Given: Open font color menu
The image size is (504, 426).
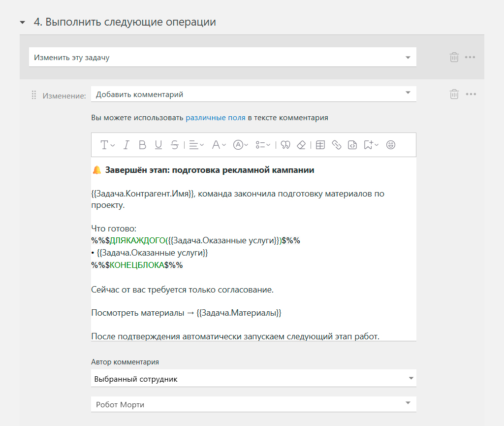Looking at the screenshot, I should click(x=219, y=145).
